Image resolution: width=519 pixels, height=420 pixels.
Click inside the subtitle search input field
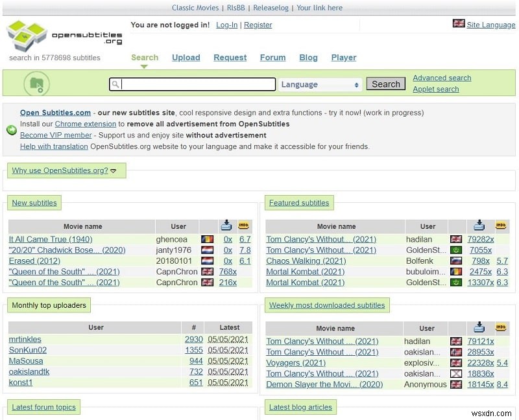pyautogui.click(x=195, y=84)
